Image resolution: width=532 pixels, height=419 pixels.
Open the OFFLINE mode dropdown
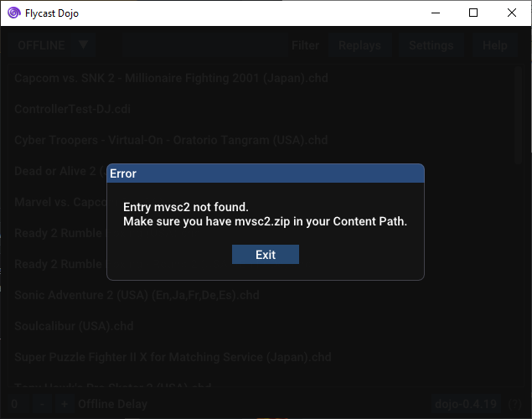click(52, 45)
